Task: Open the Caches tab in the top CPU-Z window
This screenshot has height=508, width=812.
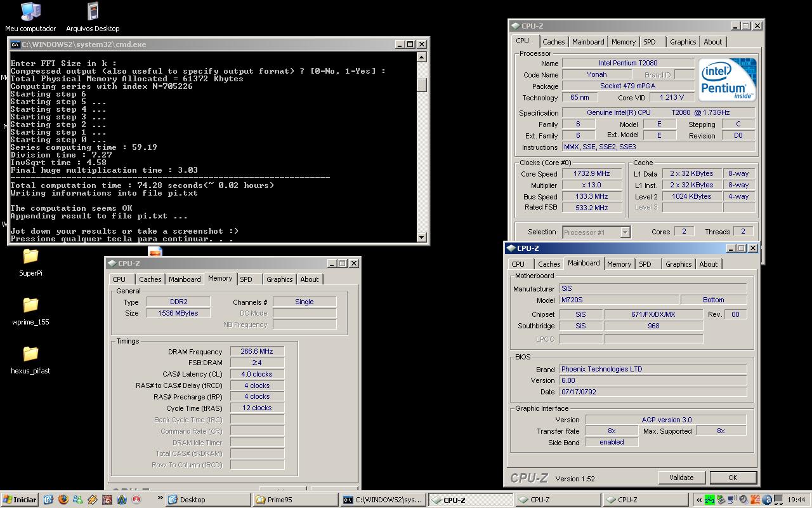Action: pos(553,42)
